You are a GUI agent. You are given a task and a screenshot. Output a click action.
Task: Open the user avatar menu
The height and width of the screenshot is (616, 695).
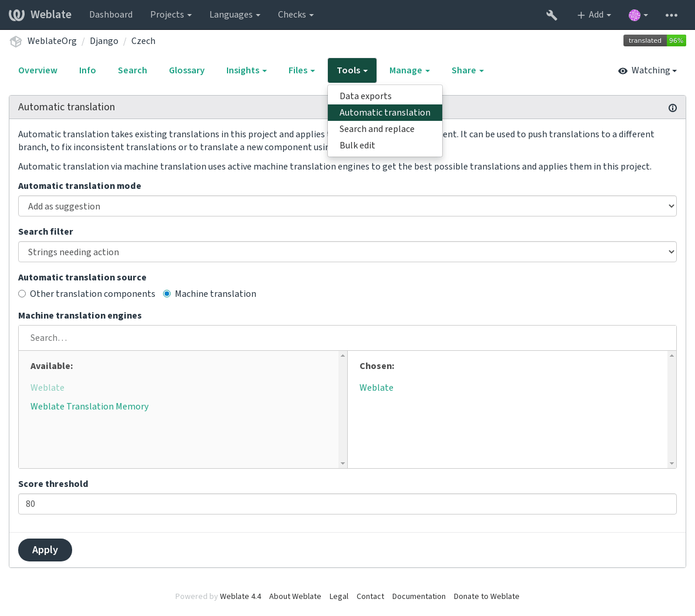(638, 15)
